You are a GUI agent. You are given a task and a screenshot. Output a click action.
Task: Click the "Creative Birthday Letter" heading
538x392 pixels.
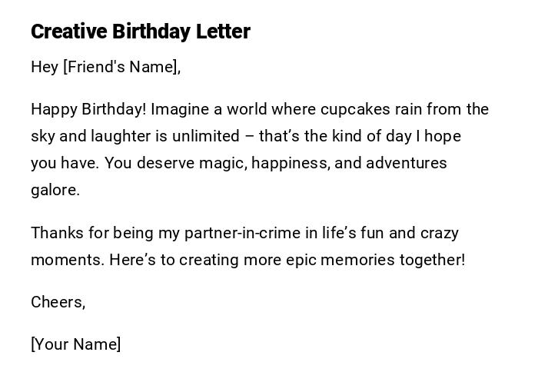(x=141, y=32)
